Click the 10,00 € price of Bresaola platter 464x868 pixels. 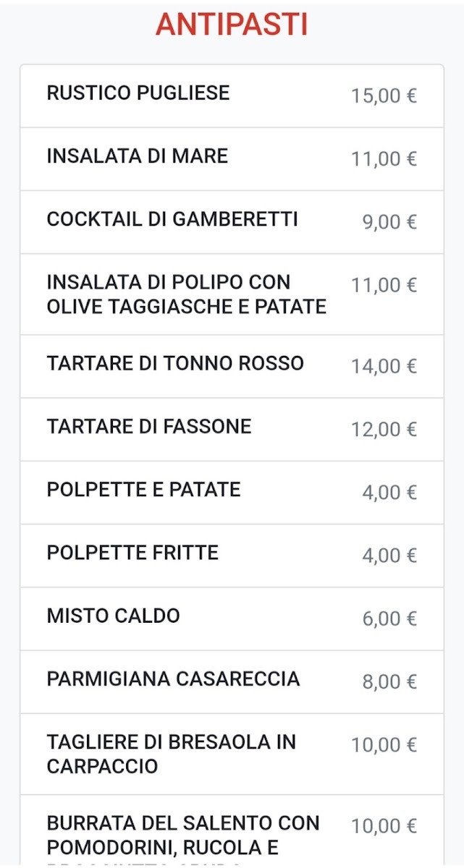tap(384, 745)
